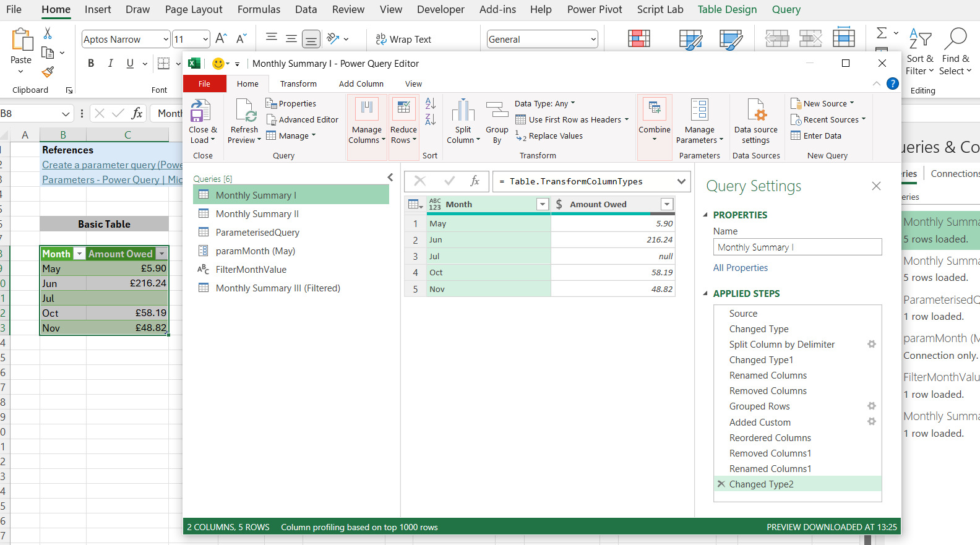Collapse the APPLIED STEPS section
This screenshot has width=980, height=545.
coord(705,293)
